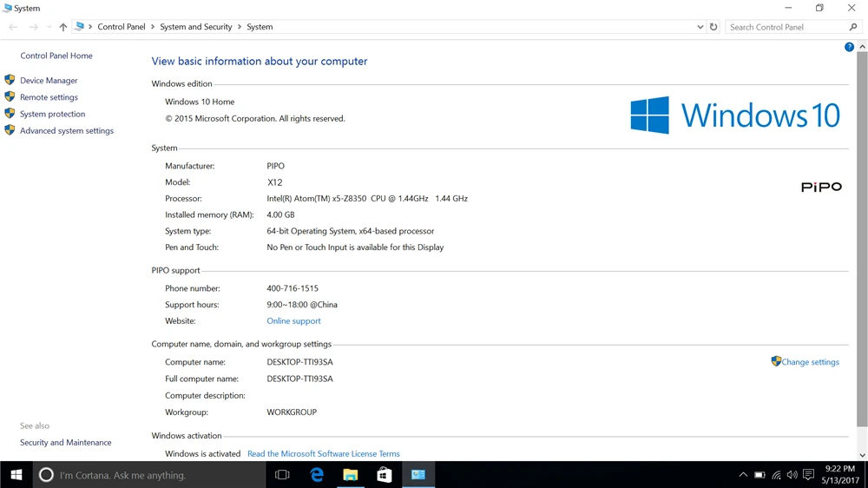Open Device Manager from the sidebar

pos(49,80)
